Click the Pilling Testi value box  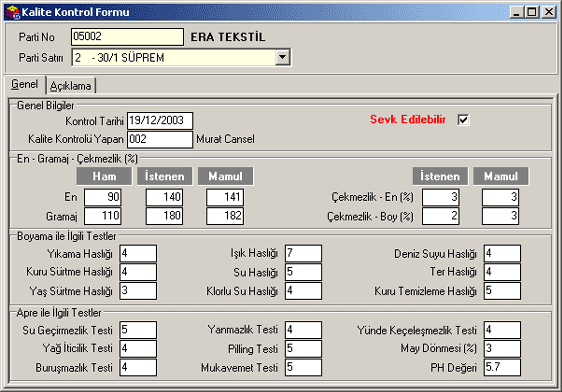point(304,349)
